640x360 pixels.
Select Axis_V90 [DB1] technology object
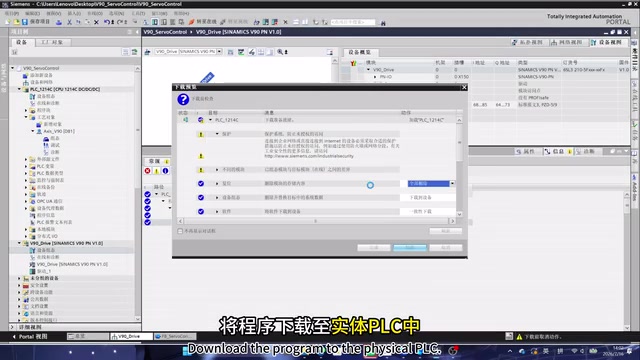[x=59, y=131]
